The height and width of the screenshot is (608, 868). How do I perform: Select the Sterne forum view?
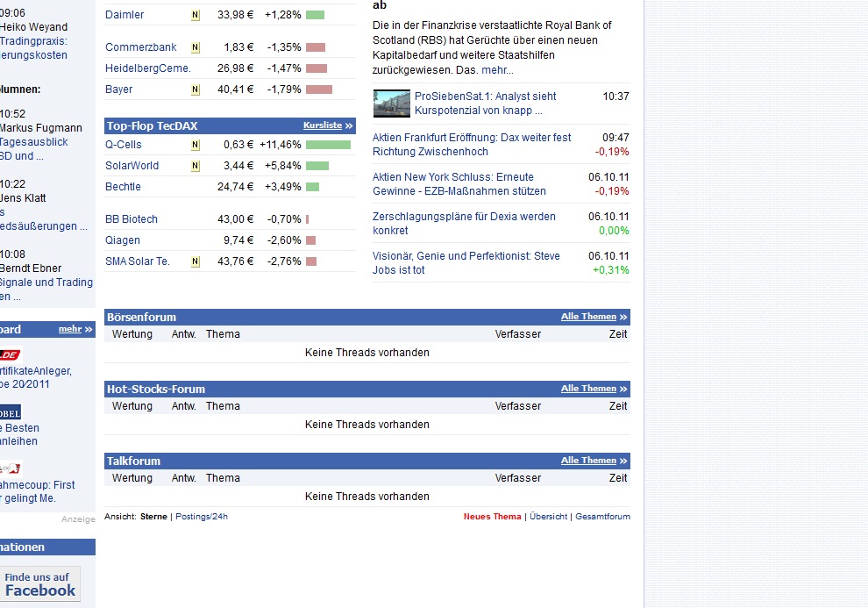[153, 517]
